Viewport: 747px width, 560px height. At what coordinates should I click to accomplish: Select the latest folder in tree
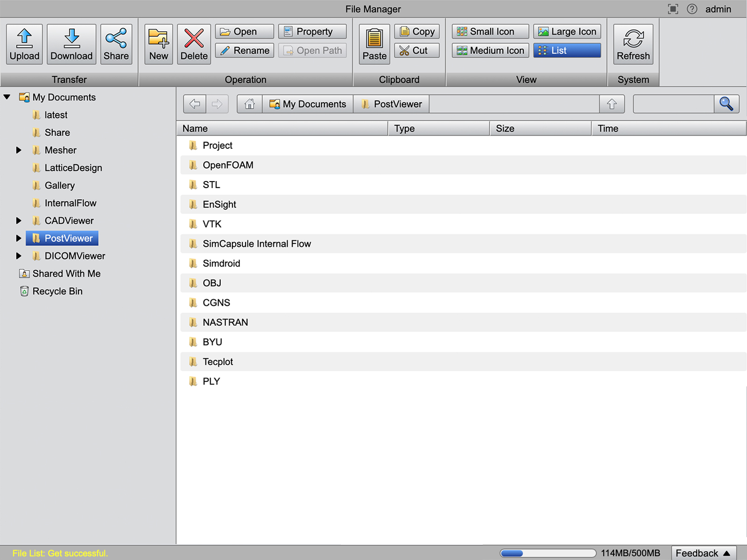[50, 115]
